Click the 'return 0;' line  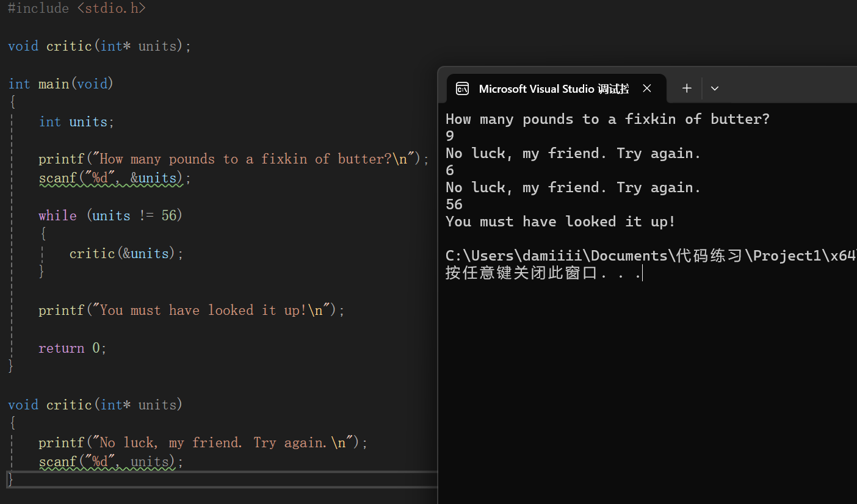click(x=73, y=348)
